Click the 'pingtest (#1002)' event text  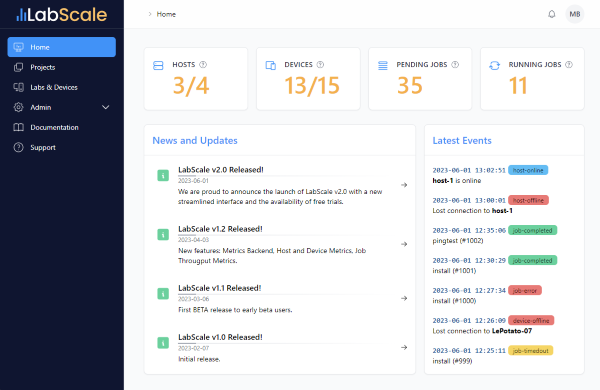[x=458, y=241]
